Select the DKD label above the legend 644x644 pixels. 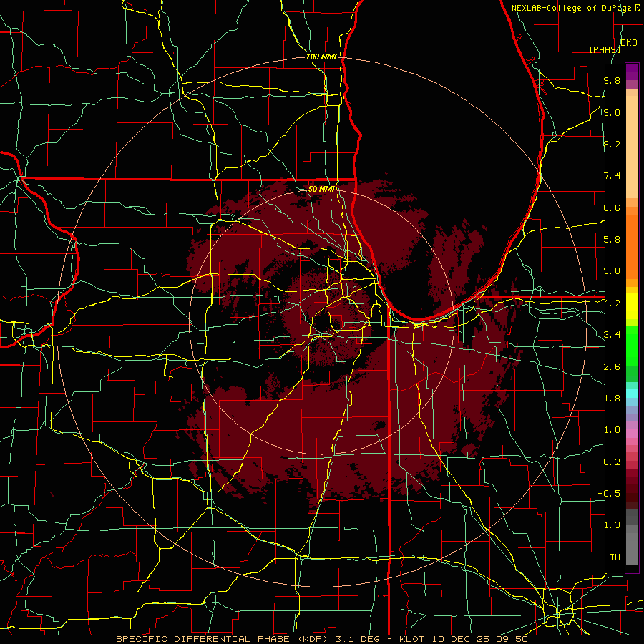click(x=628, y=43)
